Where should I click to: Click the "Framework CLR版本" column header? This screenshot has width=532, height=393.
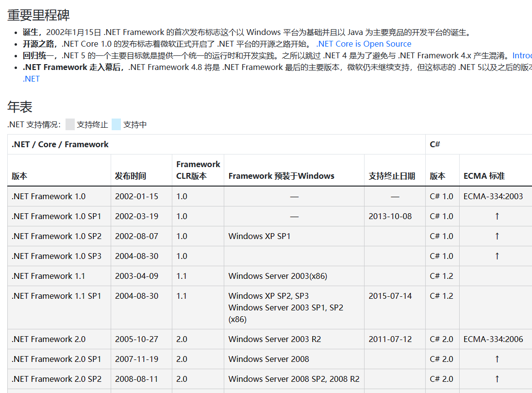click(x=198, y=170)
